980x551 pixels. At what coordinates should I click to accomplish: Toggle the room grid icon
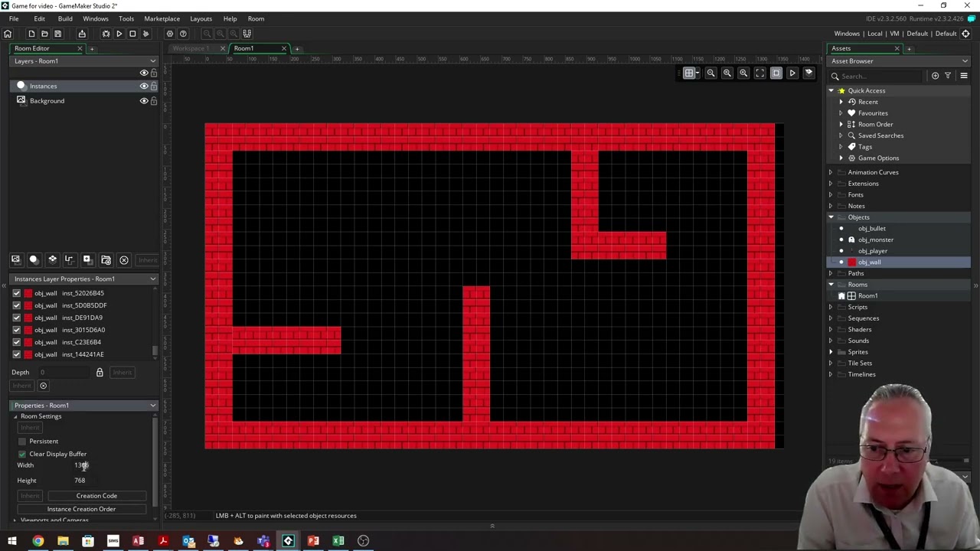688,73
